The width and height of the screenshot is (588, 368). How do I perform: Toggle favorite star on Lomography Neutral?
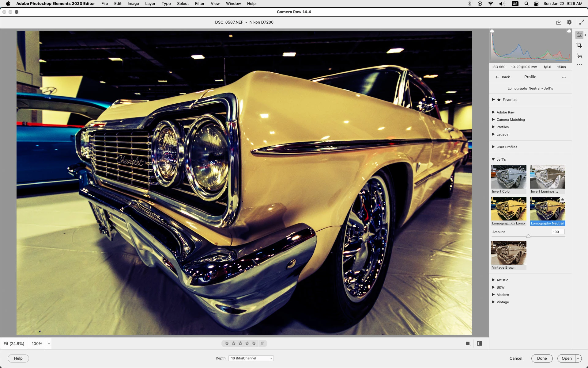point(562,200)
